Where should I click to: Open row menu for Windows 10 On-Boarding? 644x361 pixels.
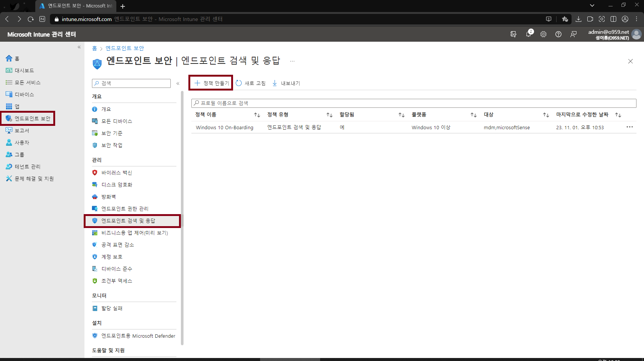coord(629,127)
